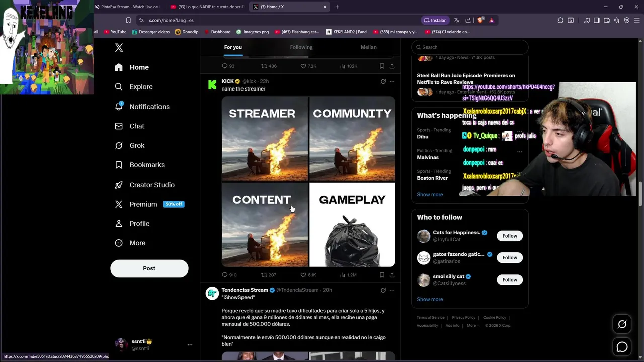Switch to the Melian tab
The height and width of the screenshot is (362, 644).
pos(368,47)
